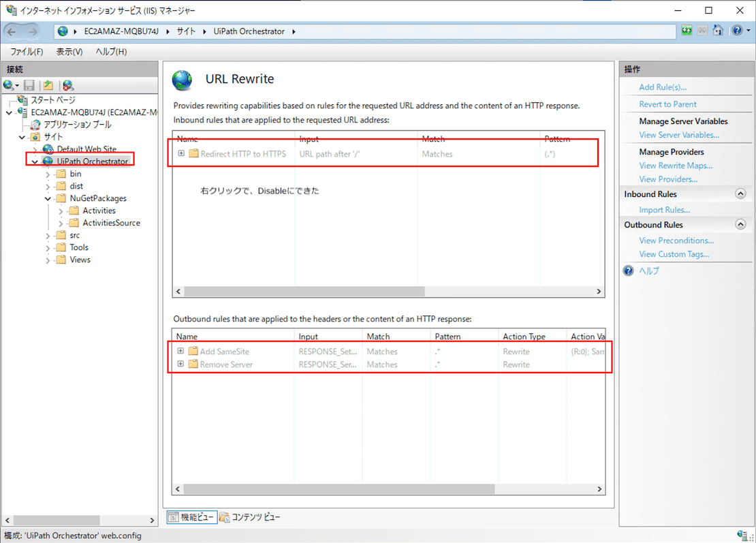Select the サイト node in the tree
The width and height of the screenshot is (756, 543).
coord(53,137)
